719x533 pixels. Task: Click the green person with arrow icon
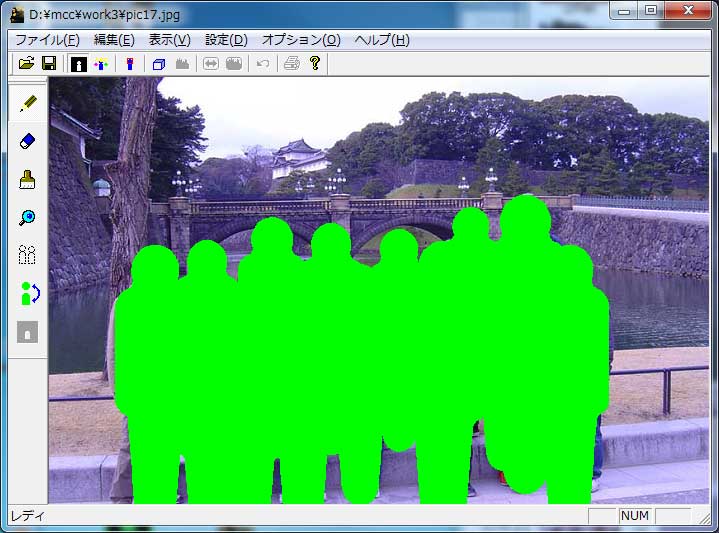pos(29,293)
